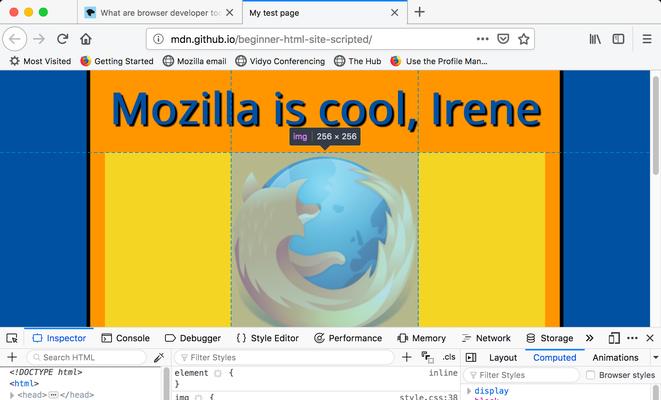Switch to the Inspector panel
The width and height of the screenshot is (661, 400).
[x=59, y=338]
